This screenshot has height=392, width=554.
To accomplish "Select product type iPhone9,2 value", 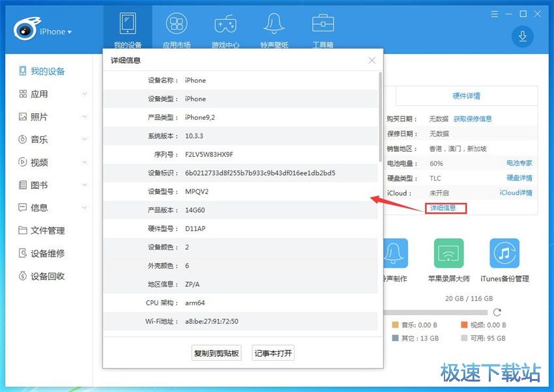I will pos(199,117).
